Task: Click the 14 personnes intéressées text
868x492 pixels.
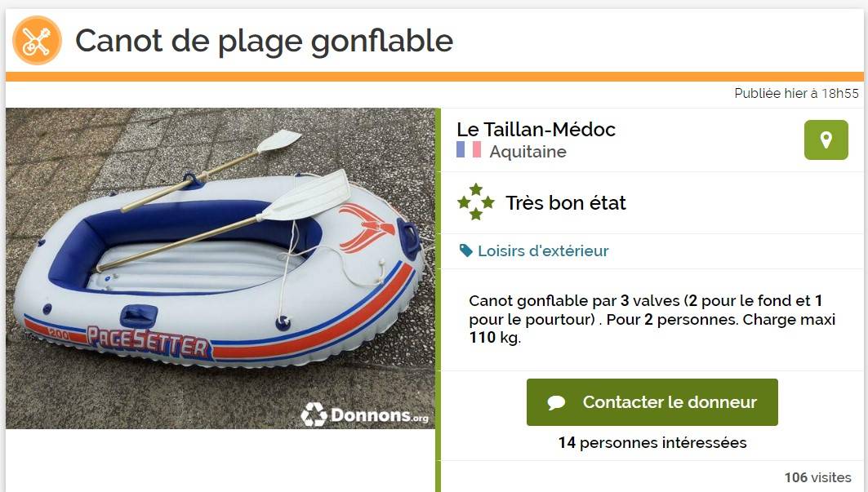Action: (x=652, y=443)
